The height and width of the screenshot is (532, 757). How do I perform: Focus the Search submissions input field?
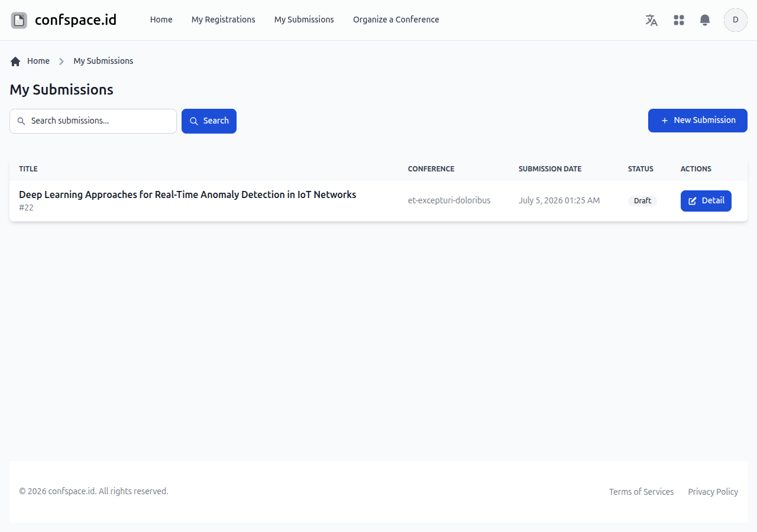93,121
